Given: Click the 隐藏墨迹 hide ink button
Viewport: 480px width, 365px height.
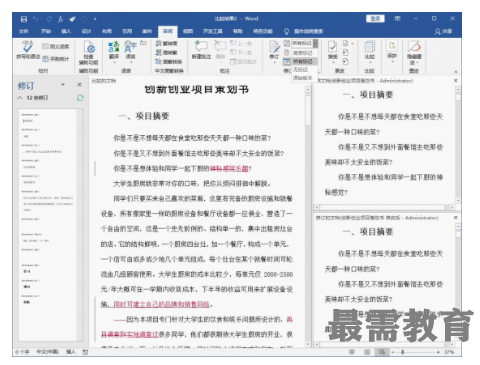Looking at the screenshot, I should [x=414, y=53].
